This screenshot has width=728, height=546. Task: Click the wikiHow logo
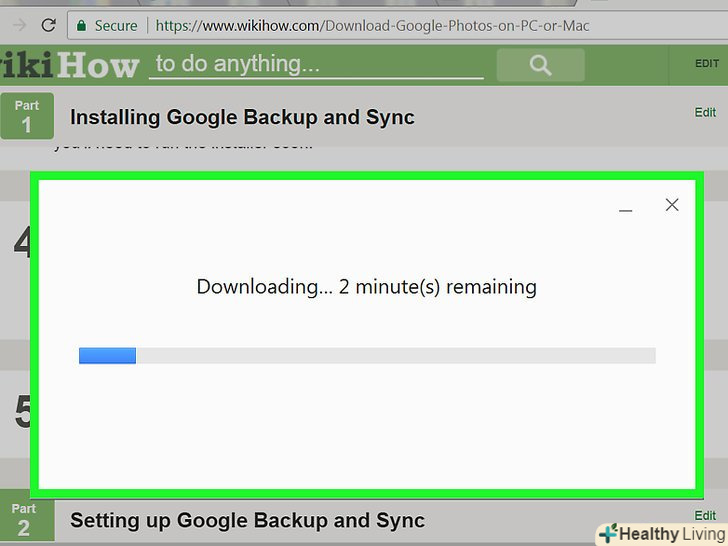coord(68,65)
